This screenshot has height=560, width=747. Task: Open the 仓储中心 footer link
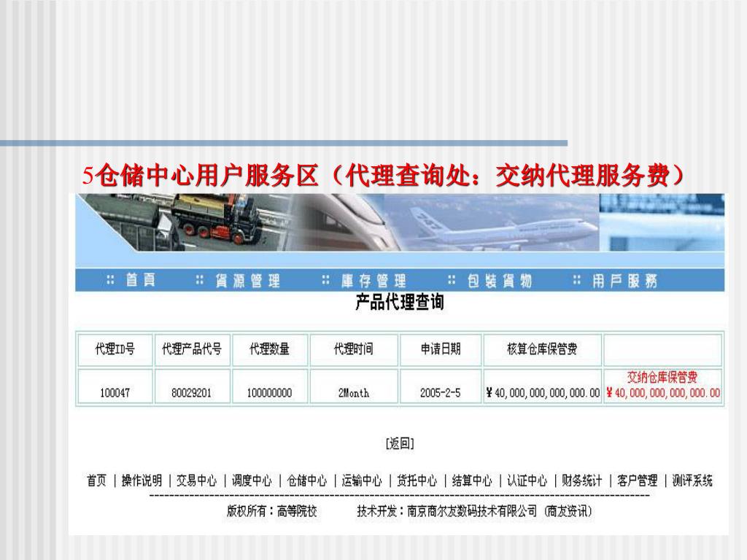[307, 480]
